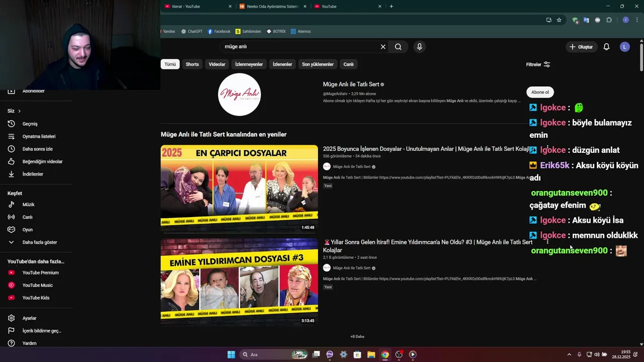
Task: Open the YouTube account avatar menu
Action: click(625, 47)
